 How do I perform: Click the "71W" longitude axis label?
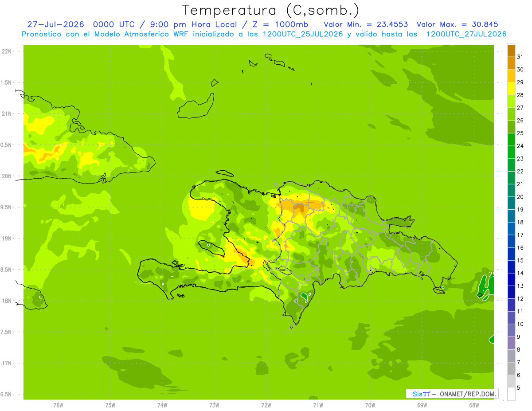click(x=318, y=405)
